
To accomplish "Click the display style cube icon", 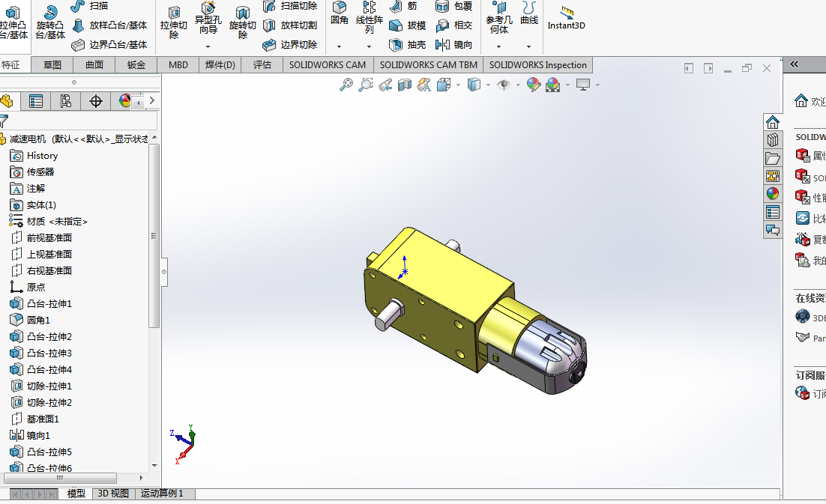I will 474,84.
